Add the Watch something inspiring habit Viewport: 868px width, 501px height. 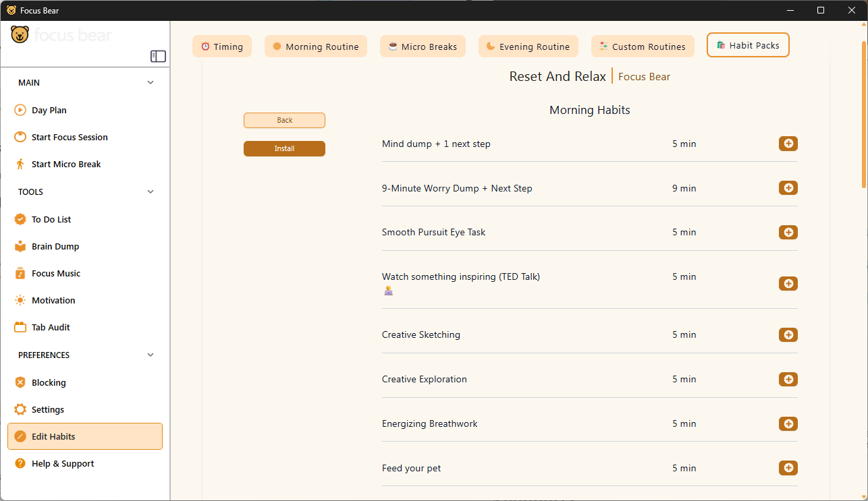pyautogui.click(x=788, y=283)
